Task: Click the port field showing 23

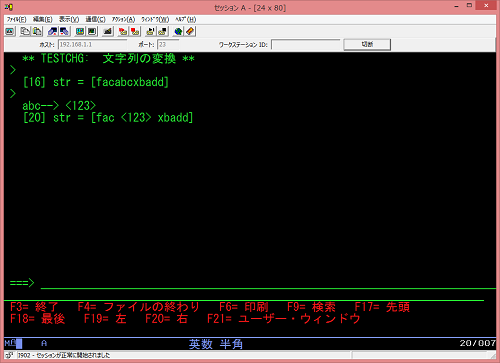Action: [168, 44]
